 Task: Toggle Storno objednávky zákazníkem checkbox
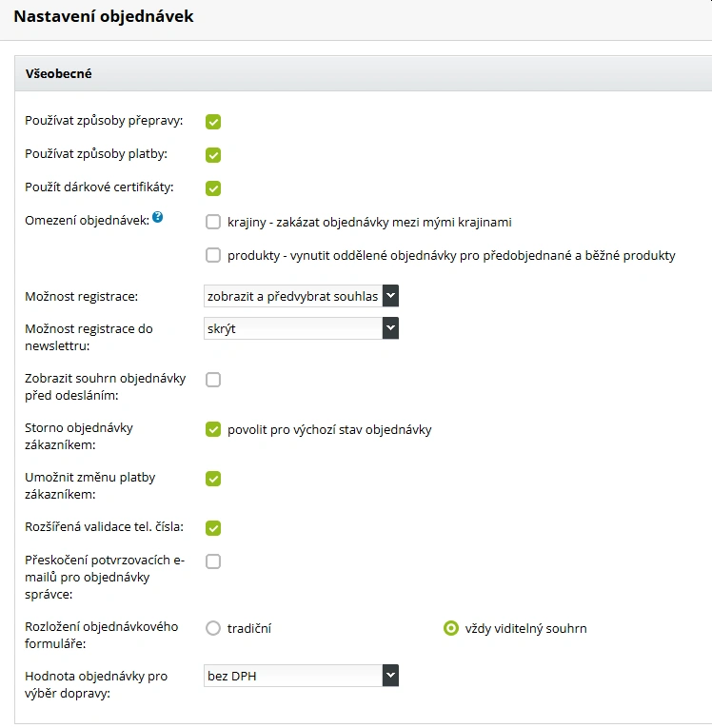[213, 429]
